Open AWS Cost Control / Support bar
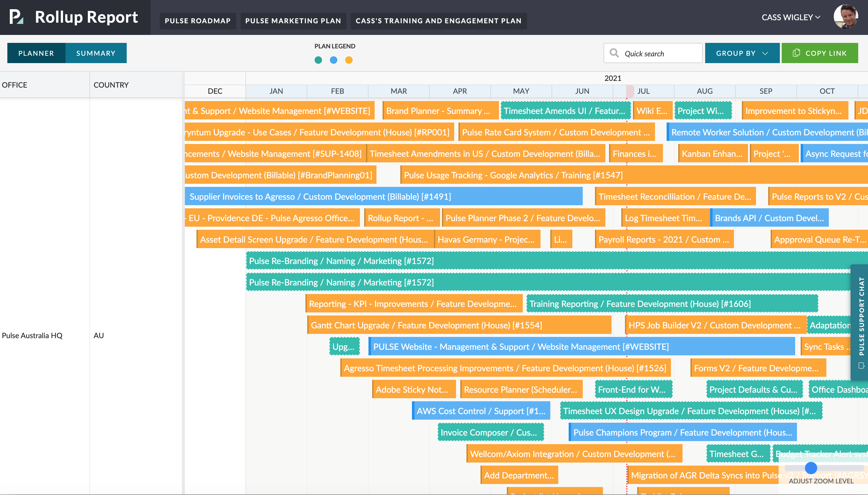The width and height of the screenshot is (868, 495). (x=481, y=411)
